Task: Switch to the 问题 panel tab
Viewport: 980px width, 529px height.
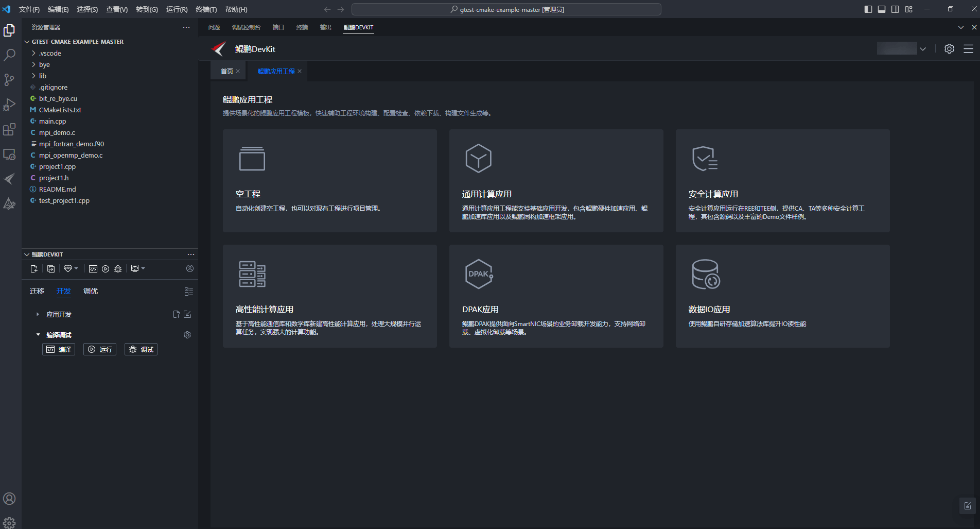Action: tap(214, 27)
